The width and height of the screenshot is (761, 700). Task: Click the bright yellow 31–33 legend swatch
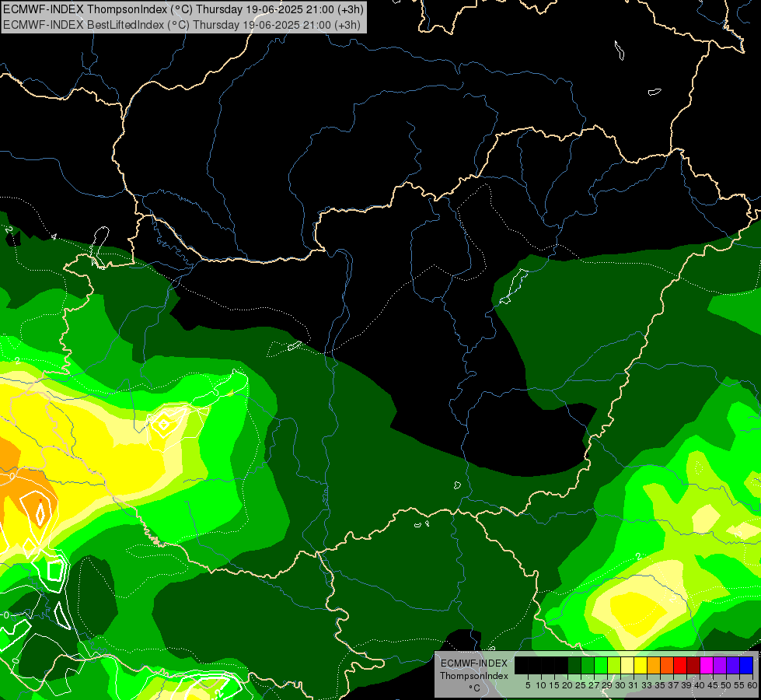(x=641, y=665)
